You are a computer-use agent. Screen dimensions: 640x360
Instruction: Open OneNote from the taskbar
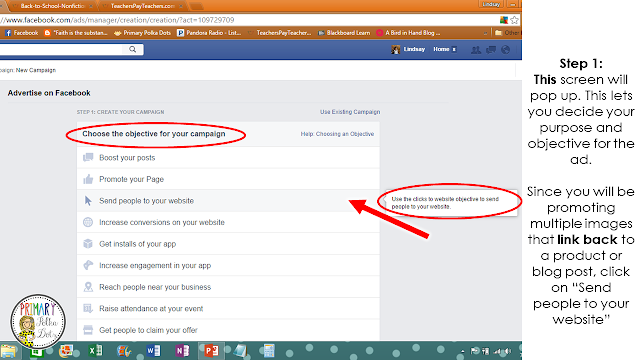(x=182, y=351)
